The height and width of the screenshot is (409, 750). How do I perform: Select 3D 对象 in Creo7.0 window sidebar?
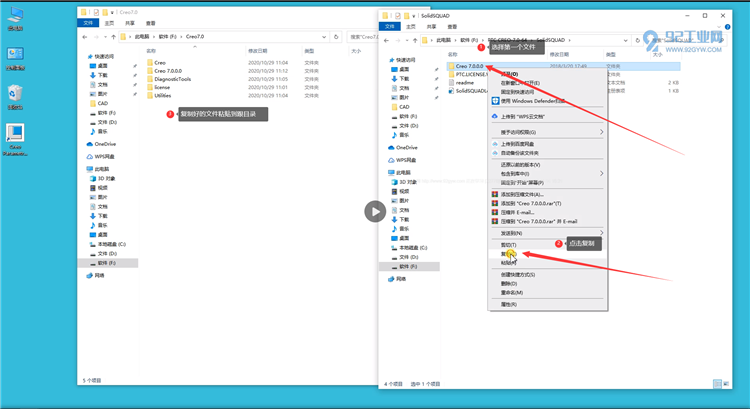click(x=103, y=178)
